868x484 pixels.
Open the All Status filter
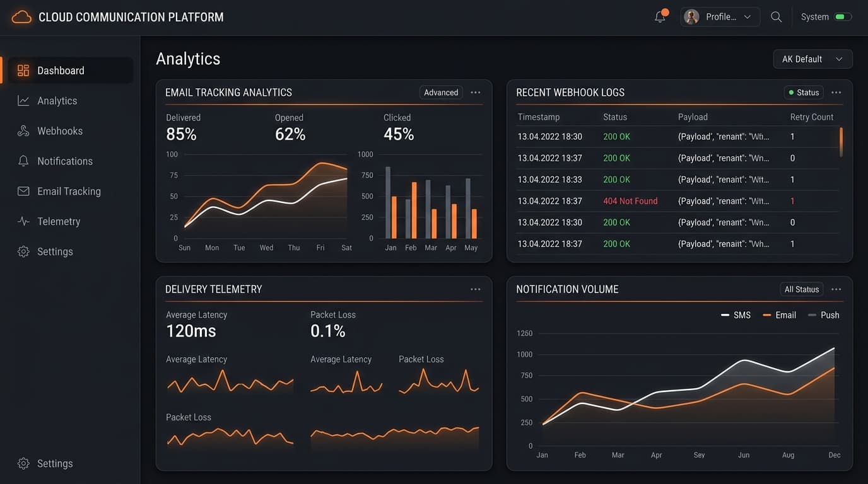click(x=802, y=289)
